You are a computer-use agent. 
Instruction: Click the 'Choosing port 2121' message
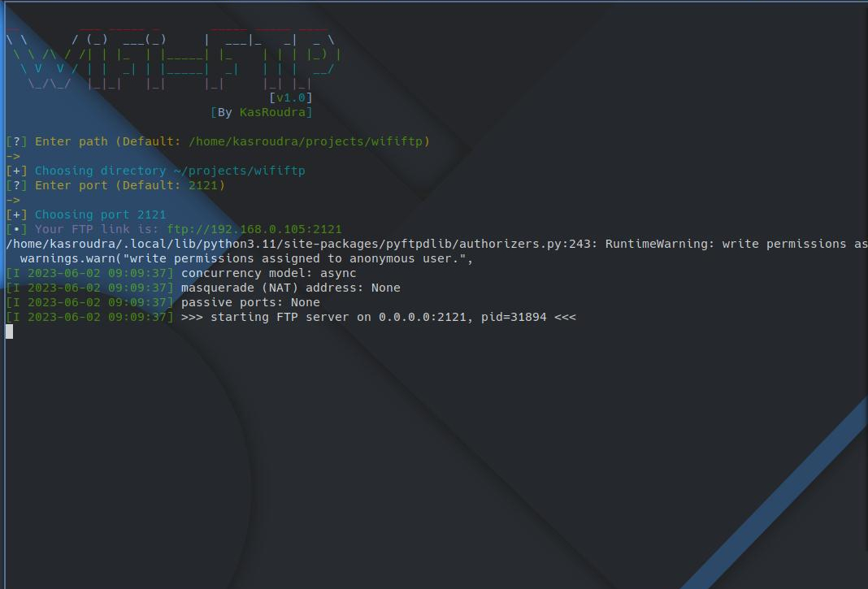click(100, 214)
